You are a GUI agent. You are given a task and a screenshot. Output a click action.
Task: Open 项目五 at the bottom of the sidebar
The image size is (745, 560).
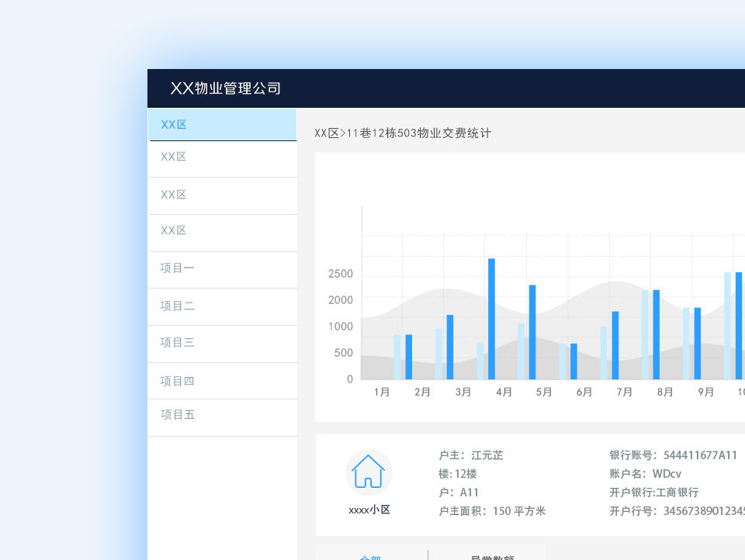pos(177,414)
